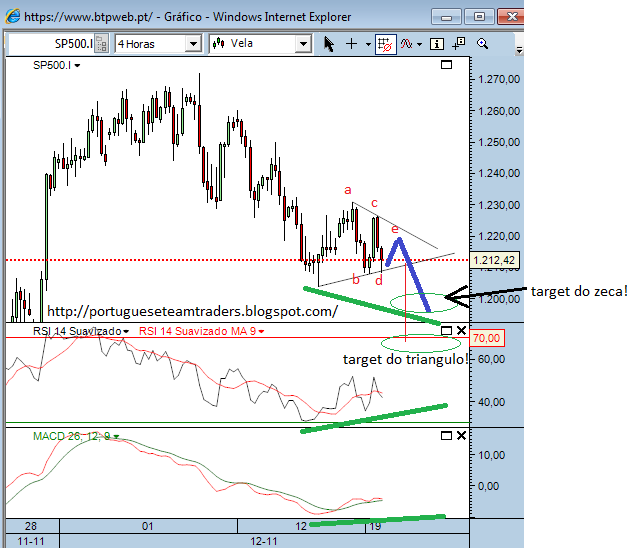Maximize the main price chart pane
The image size is (629, 551).
[446, 65]
